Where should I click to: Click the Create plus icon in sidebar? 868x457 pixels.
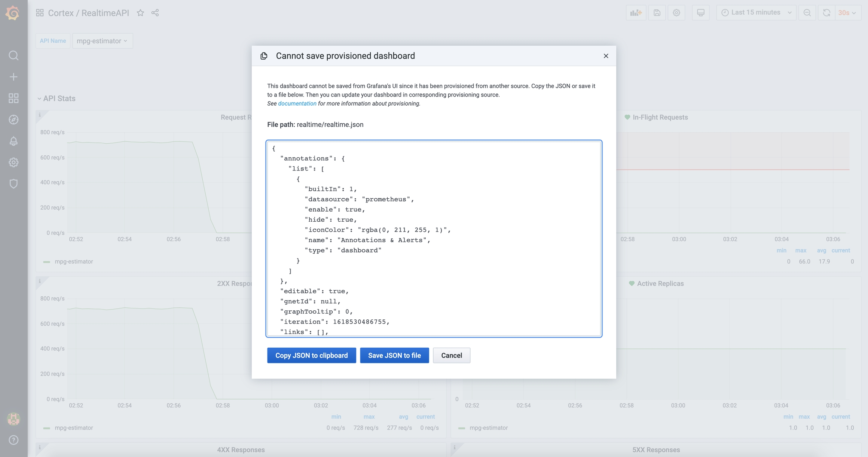coord(14,77)
